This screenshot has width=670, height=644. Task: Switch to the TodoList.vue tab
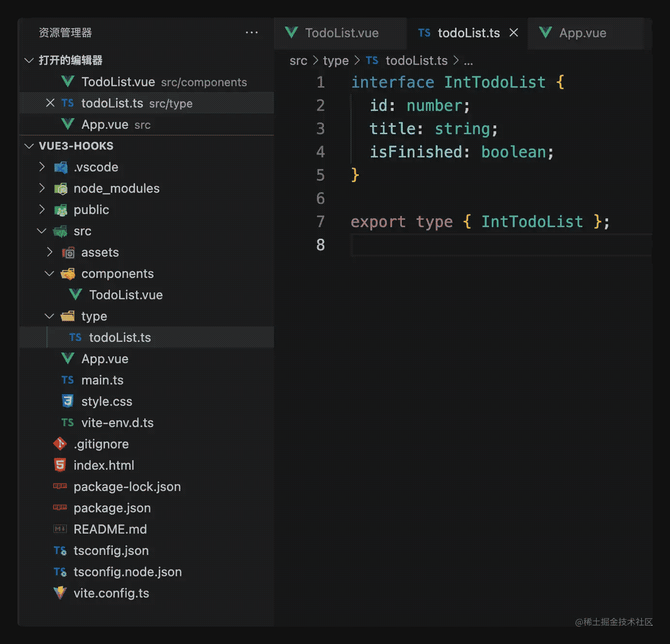pyautogui.click(x=341, y=33)
